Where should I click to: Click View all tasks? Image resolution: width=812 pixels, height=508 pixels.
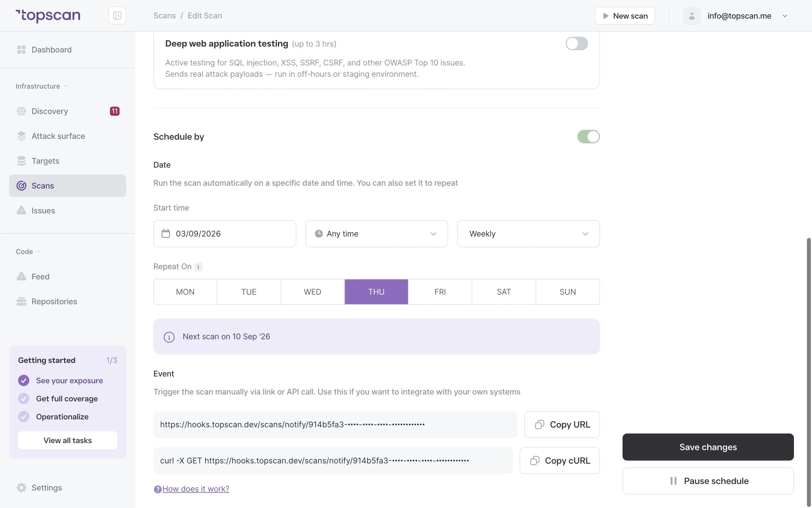(x=67, y=440)
